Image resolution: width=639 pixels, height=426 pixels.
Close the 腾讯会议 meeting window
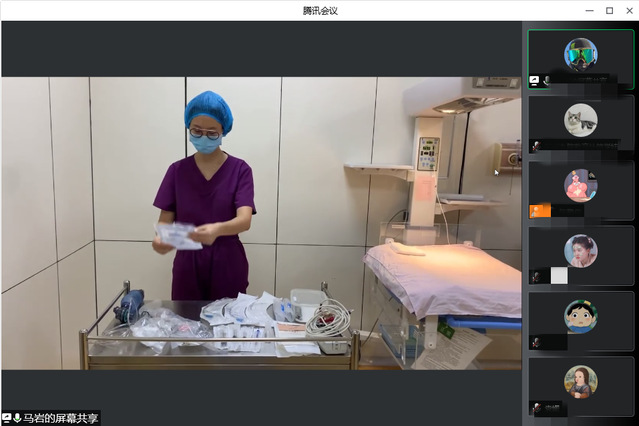(628, 10)
